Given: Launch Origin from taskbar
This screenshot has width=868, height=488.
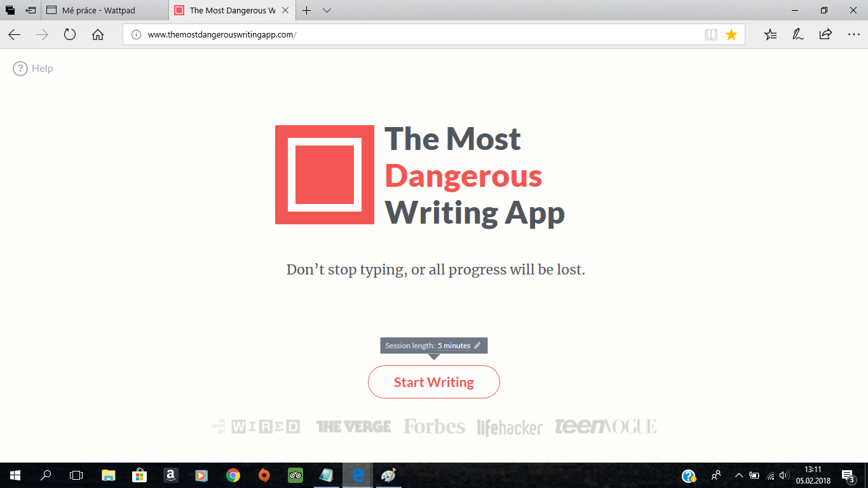Looking at the screenshot, I should [x=264, y=475].
